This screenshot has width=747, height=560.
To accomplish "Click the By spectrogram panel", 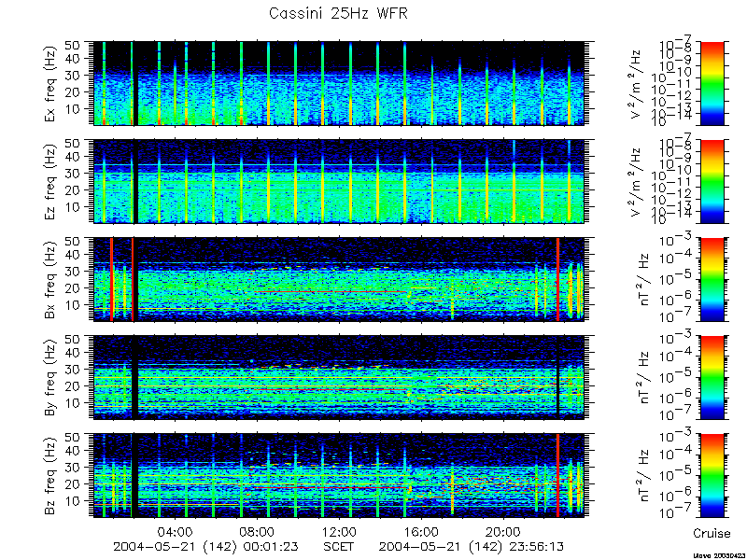I will tap(338, 378).
